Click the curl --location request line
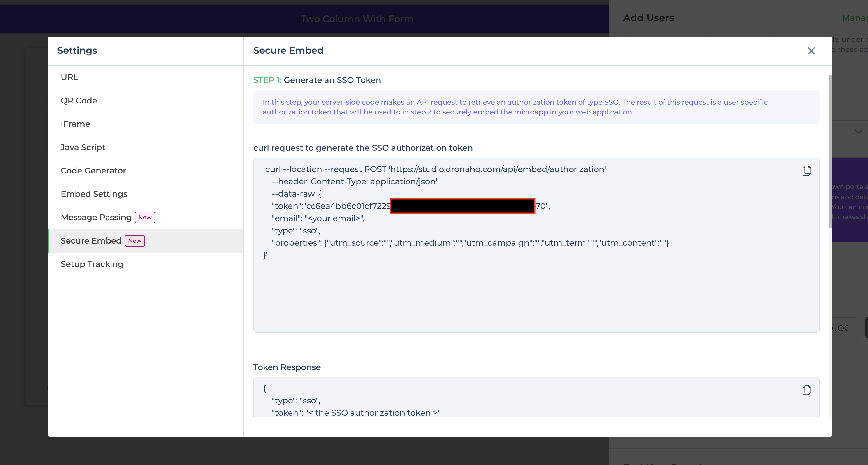The width and height of the screenshot is (868, 465). coord(435,169)
